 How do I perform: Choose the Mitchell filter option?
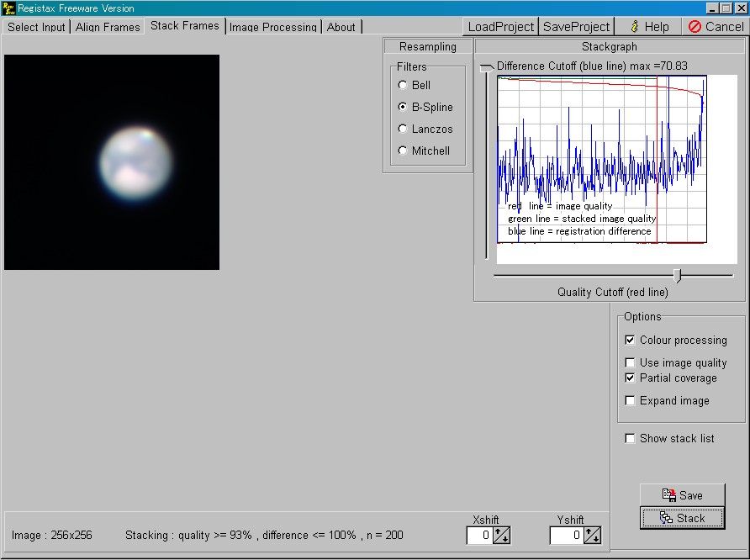[x=404, y=151]
